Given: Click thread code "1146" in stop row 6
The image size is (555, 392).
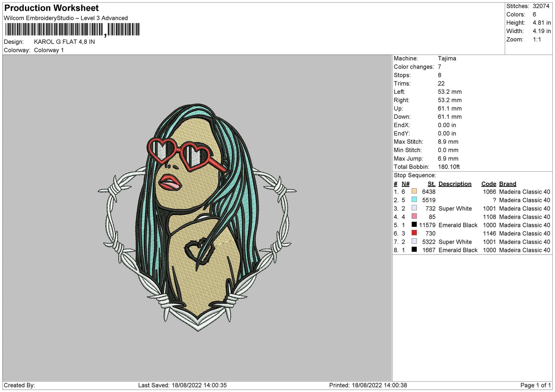Looking at the screenshot, I should click(x=490, y=233).
